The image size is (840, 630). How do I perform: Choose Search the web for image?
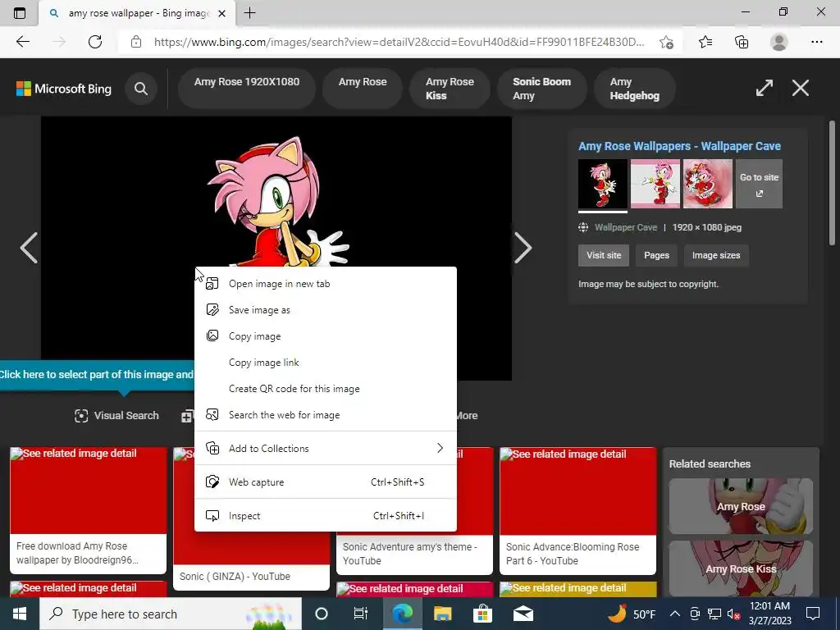click(326, 415)
